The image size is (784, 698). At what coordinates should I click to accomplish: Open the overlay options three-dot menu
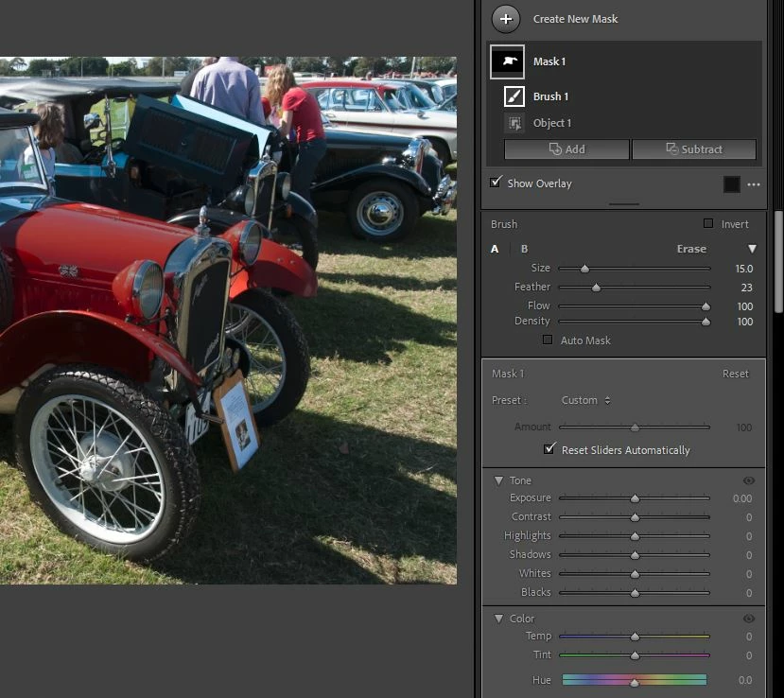click(x=754, y=184)
